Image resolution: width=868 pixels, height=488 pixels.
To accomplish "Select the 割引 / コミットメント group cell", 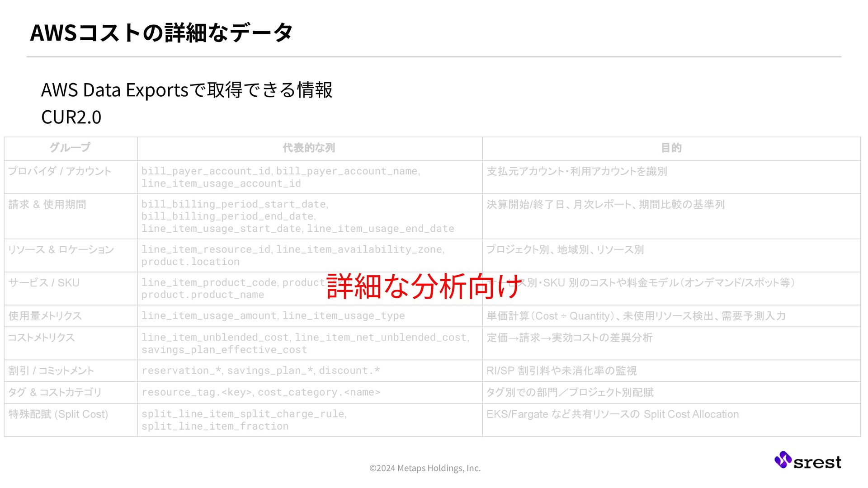I will click(x=51, y=371).
